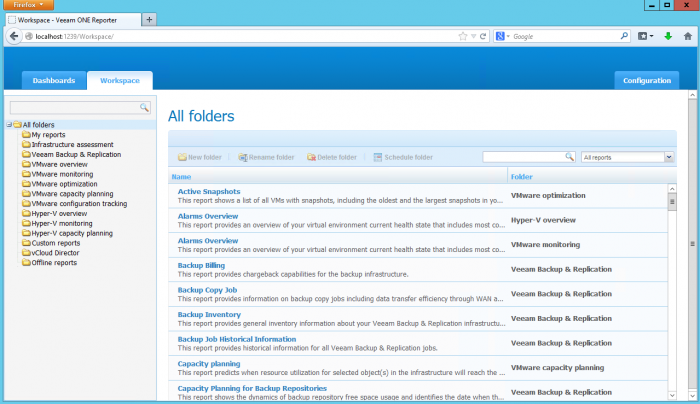Screen dimensions: 700x404
Task: Select VMware overview folder
Action: pos(59,164)
